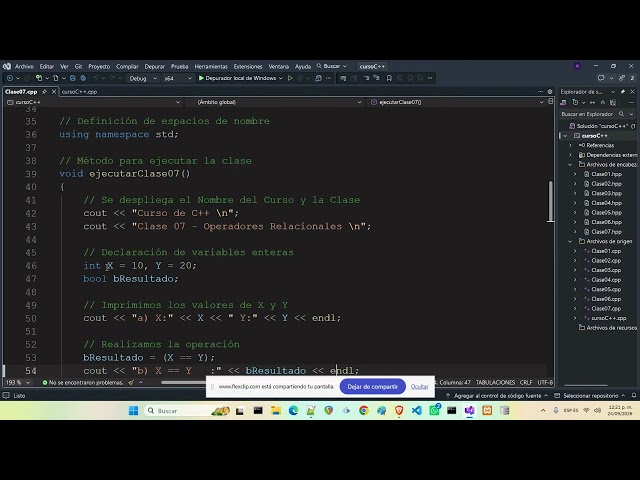Click the Buscar en Explorador search field
Viewport: 640px width, 480px height.
tap(595, 114)
